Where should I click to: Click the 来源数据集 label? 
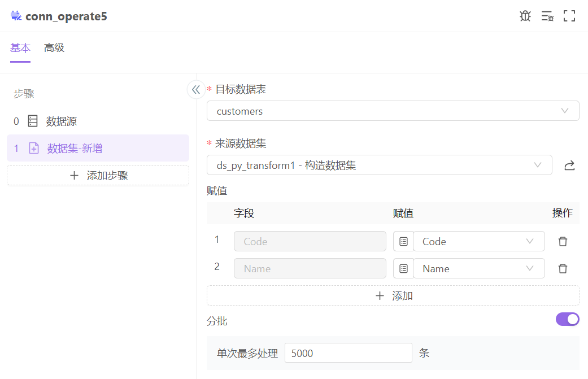(x=241, y=143)
